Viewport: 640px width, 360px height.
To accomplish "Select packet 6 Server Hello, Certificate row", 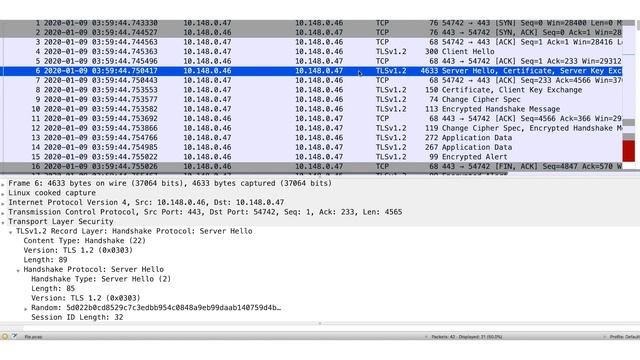I will click(x=311, y=71).
